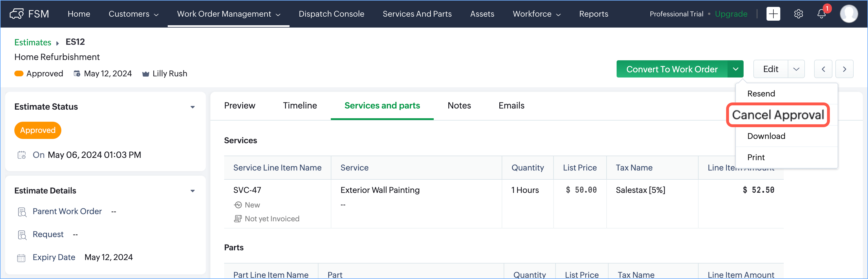Open the Convert To Work Order dropdown arrow
868x279 pixels.
735,69
